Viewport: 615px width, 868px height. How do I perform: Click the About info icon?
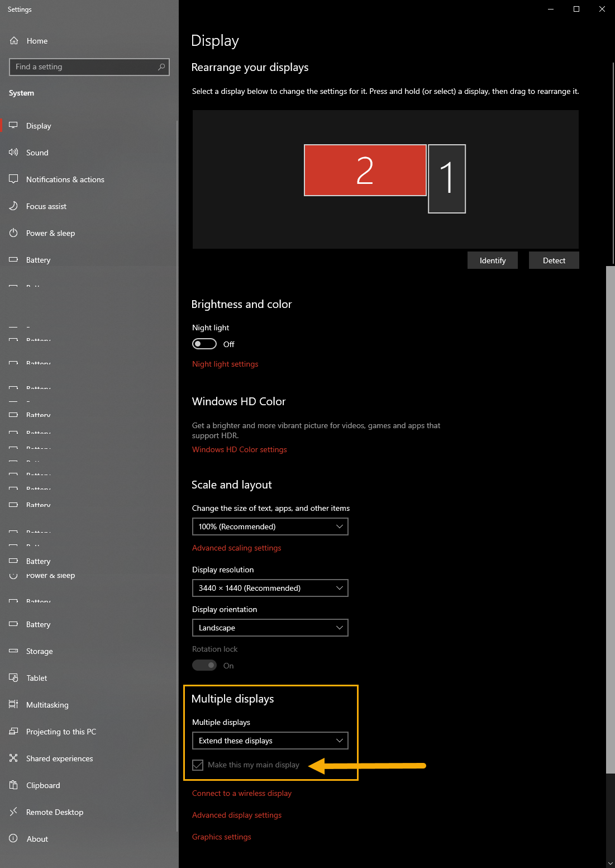[x=13, y=839]
